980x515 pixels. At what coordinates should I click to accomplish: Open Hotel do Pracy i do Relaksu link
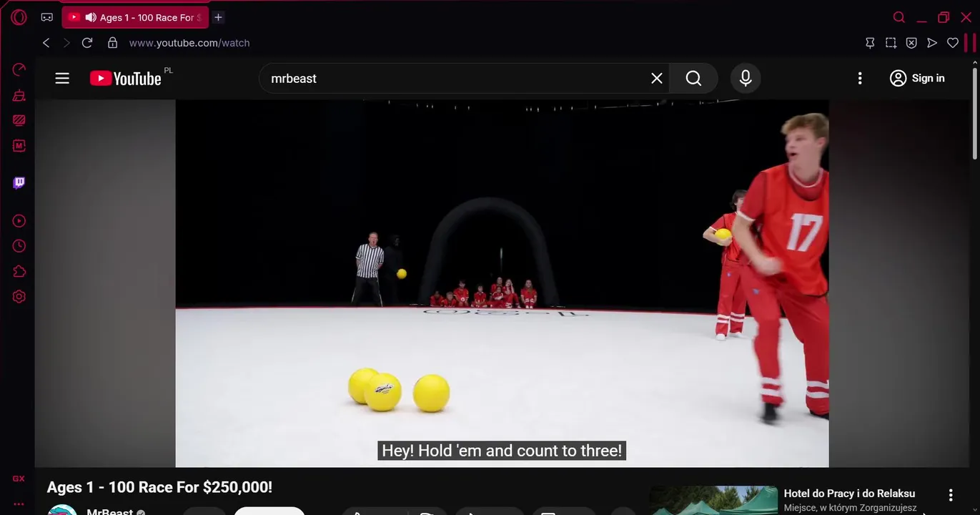[849, 493]
